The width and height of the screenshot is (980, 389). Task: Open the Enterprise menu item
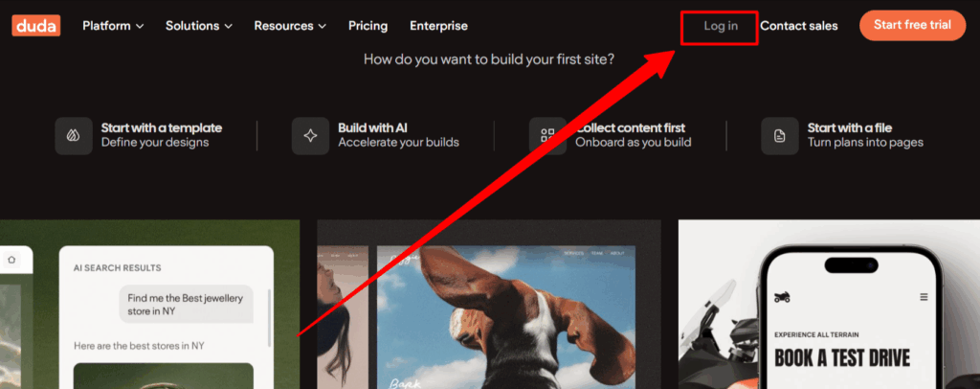(438, 26)
